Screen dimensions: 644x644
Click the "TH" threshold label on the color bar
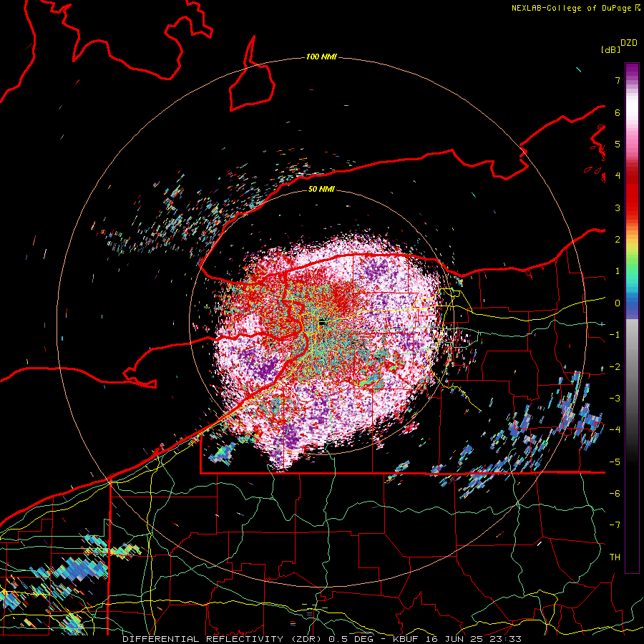(615, 557)
